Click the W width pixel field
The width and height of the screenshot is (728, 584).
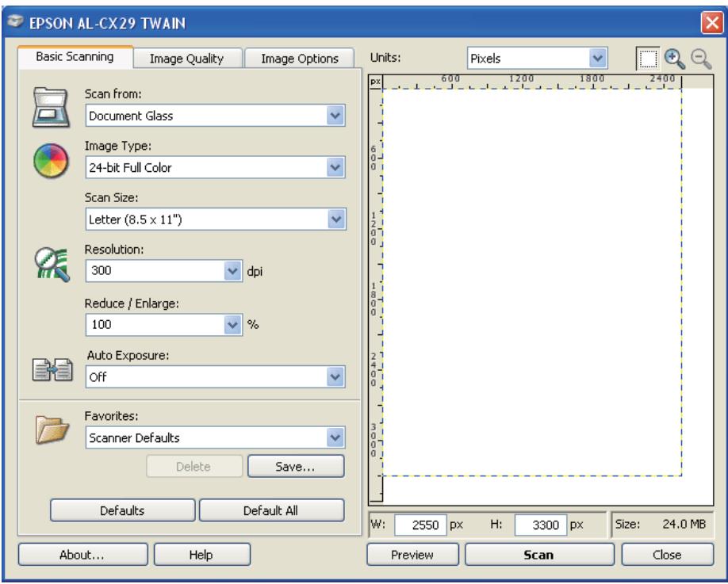420,525
